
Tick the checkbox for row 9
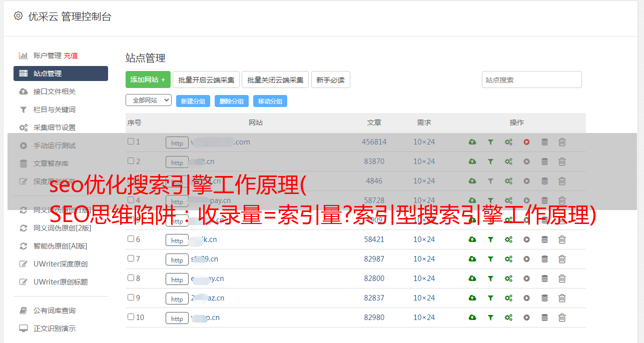click(131, 297)
